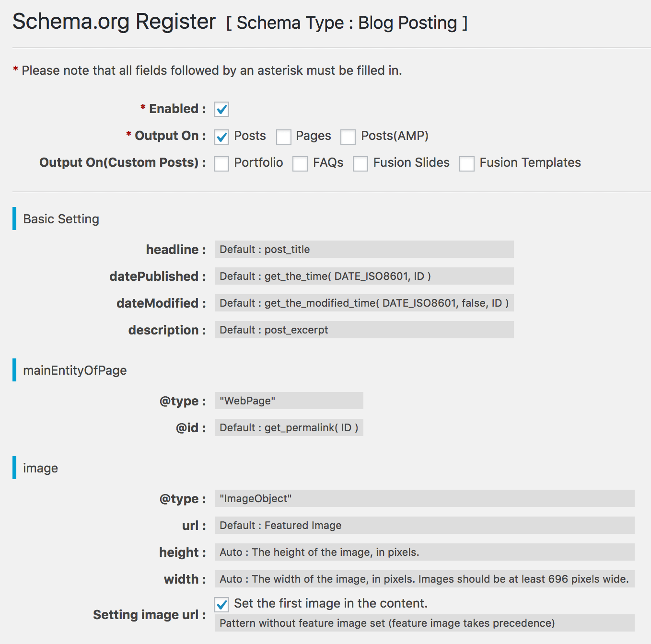Image resolution: width=651 pixels, height=644 pixels.
Task: Uncheck the Enabled checkbox
Action: [x=221, y=109]
